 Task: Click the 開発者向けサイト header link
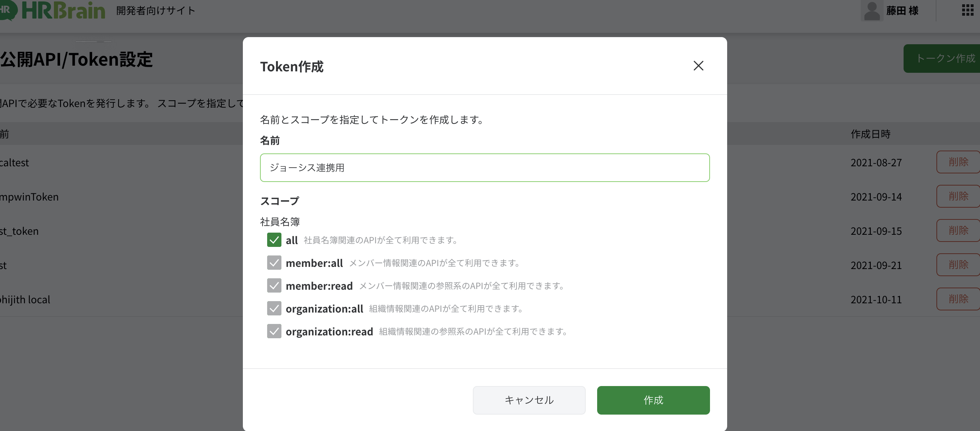click(156, 11)
